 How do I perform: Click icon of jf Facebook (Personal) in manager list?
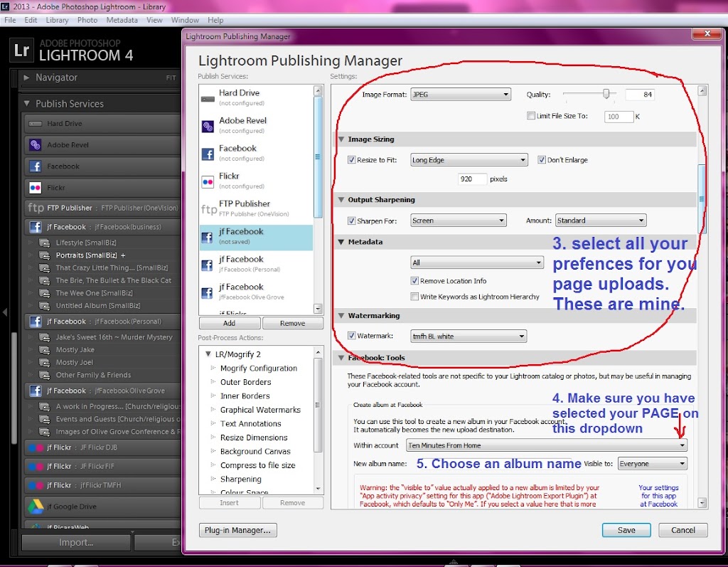208,265
